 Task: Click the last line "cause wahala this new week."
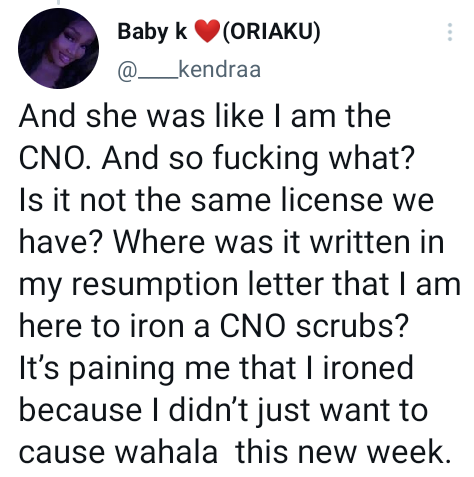235,452
